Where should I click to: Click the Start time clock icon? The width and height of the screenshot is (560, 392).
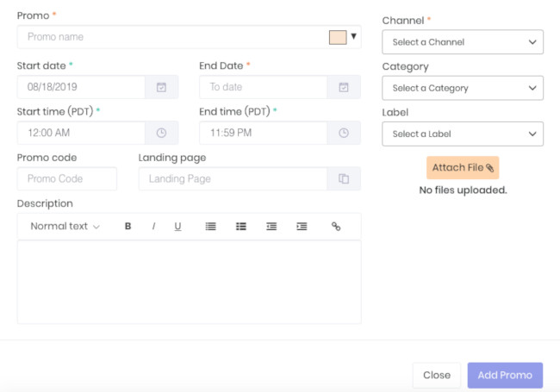coord(161,133)
